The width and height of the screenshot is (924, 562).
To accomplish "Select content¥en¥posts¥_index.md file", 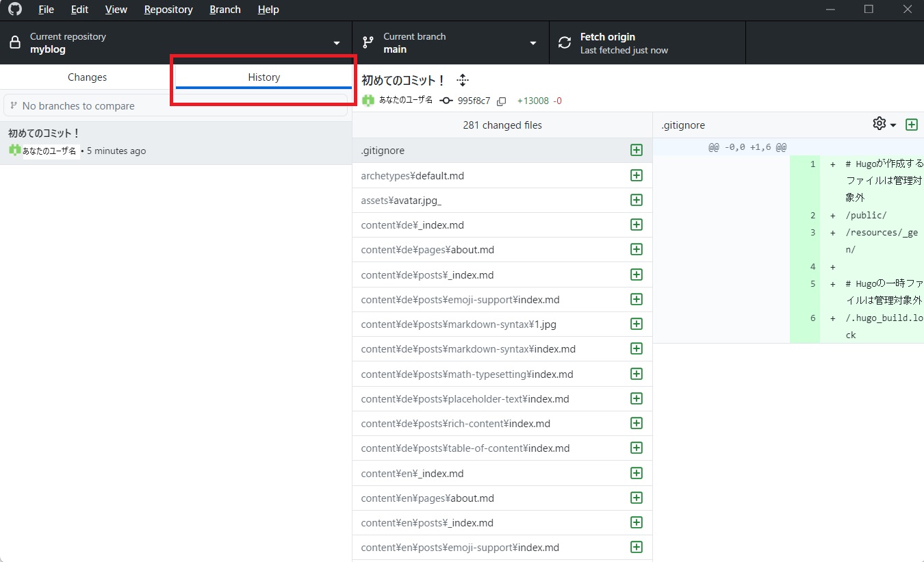I will coord(502,523).
